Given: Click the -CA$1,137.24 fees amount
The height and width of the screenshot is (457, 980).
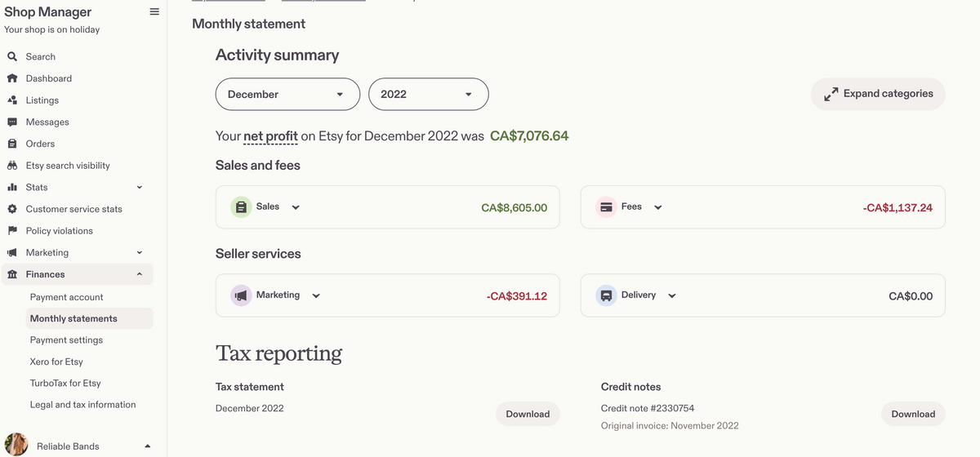Looking at the screenshot, I should pos(898,208).
